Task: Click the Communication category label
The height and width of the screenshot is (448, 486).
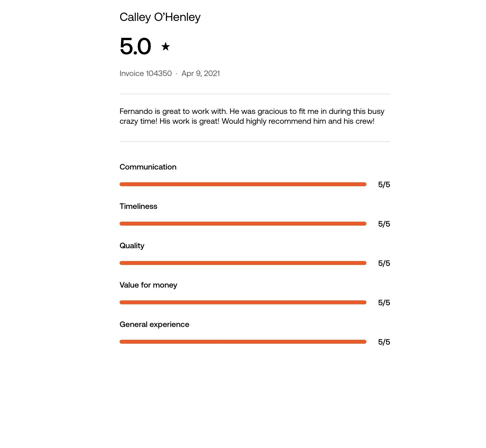Action: point(148,167)
